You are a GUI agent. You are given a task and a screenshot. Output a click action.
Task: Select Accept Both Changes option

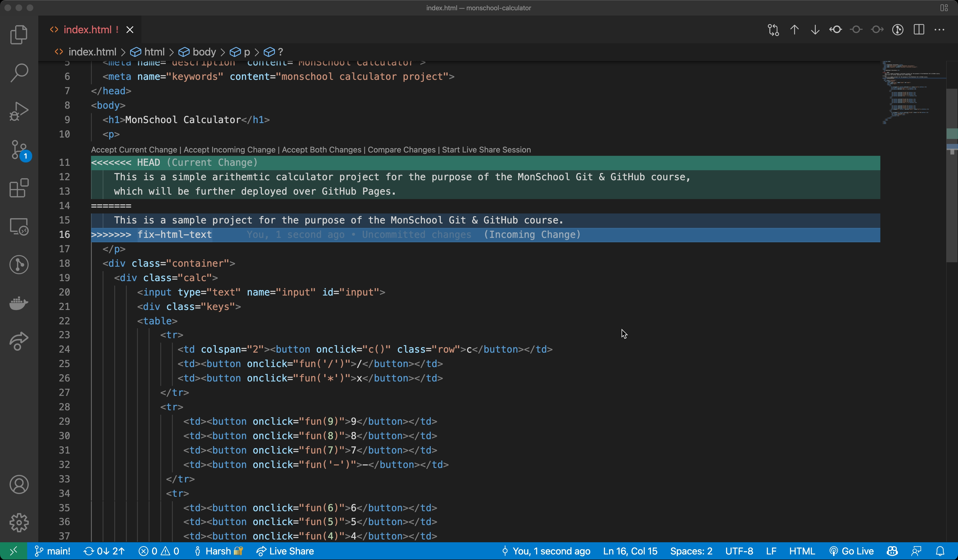coord(322,149)
